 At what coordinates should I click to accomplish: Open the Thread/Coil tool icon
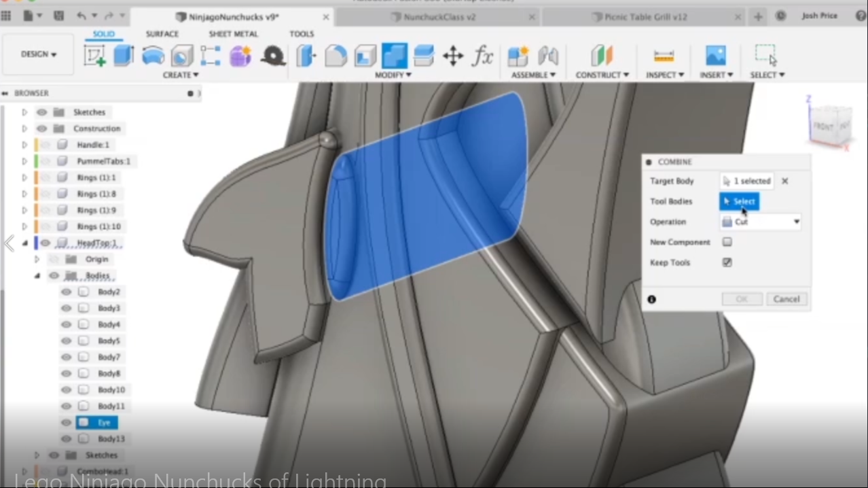273,55
